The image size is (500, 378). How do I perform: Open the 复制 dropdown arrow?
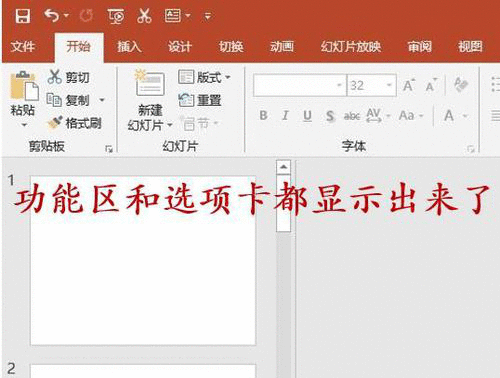pos(102,100)
